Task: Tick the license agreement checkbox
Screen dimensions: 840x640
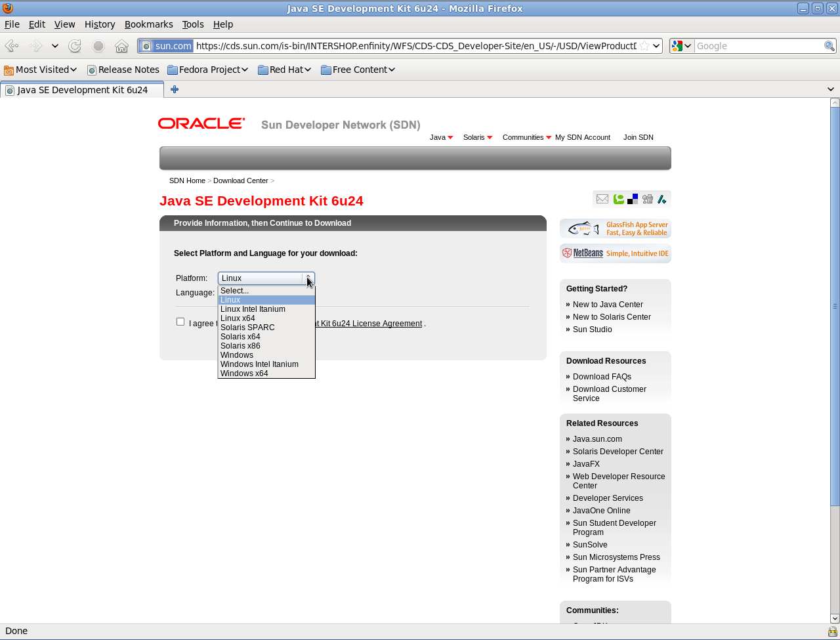Action: (180, 322)
